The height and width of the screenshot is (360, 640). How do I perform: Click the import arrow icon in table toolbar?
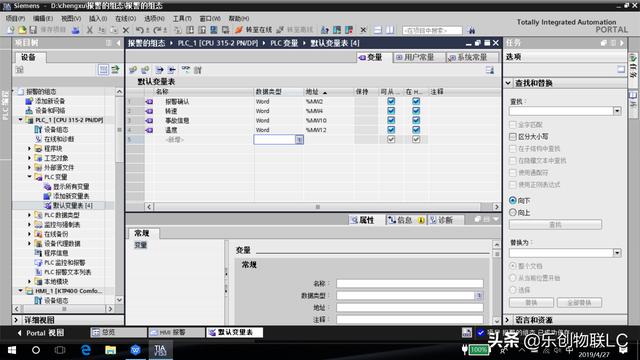[x=172, y=70]
